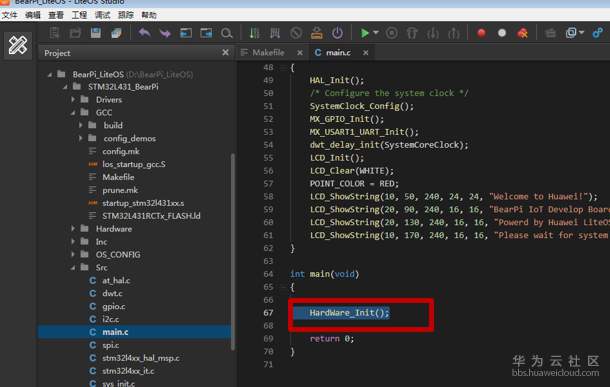Open i2c.c in Src

[x=110, y=319]
